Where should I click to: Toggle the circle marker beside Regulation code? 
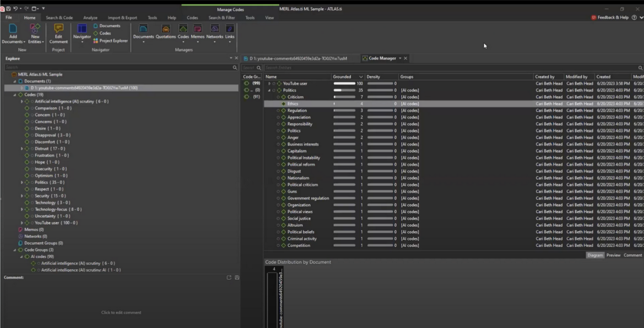point(278,111)
